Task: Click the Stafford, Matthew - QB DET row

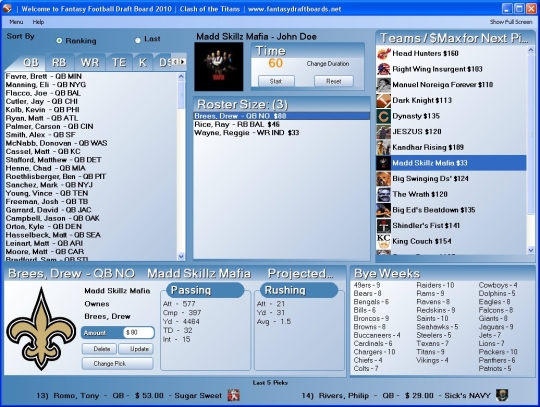Action: point(91,160)
